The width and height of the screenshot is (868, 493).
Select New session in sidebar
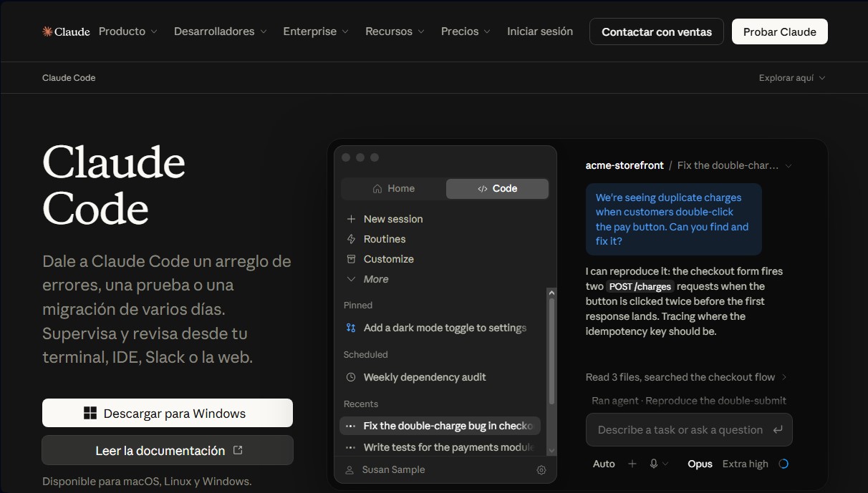pyautogui.click(x=393, y=219)
